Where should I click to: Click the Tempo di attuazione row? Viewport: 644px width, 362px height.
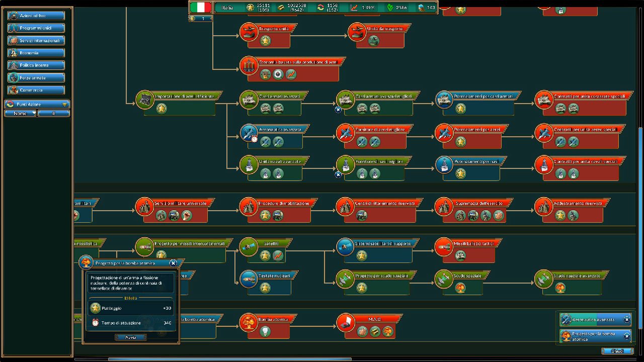click(x=132, y=322)
